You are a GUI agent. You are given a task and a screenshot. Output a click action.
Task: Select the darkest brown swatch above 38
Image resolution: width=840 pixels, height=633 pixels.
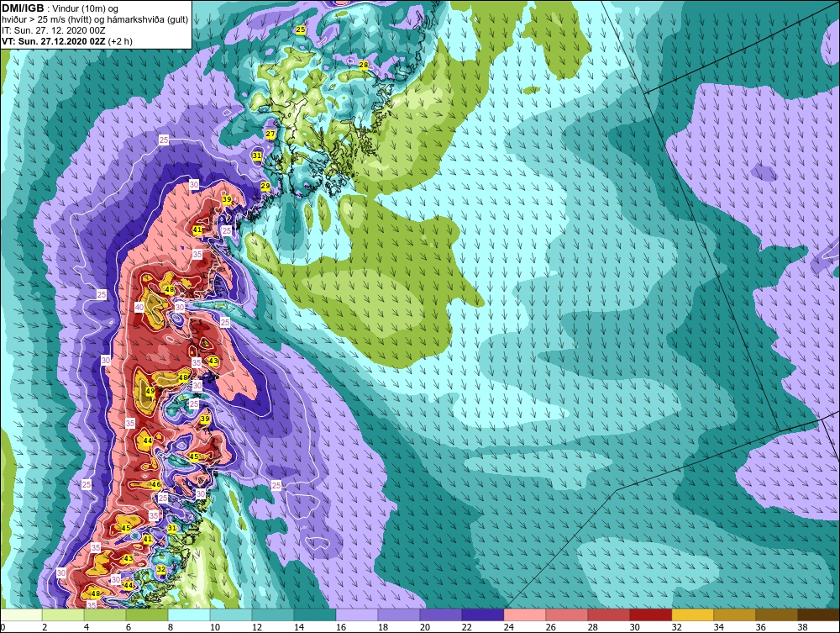pyautogui.click(x=818, y=615)
